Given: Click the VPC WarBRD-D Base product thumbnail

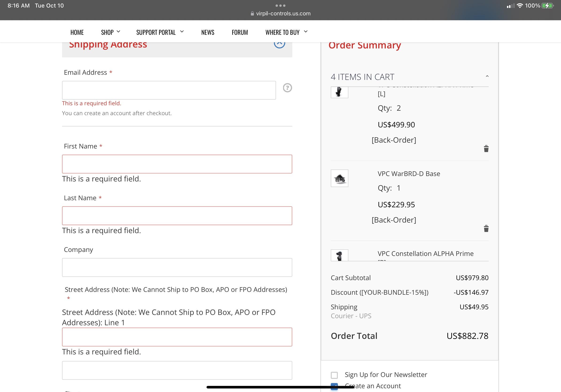Looking at the screenshot, I should 339,178.
